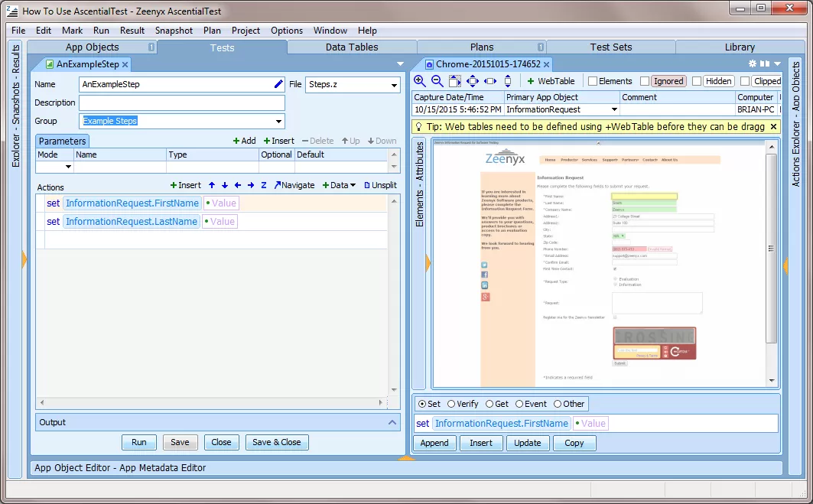Close the Chrome-20151015-174652 snapshot tab
This screenshot has width=813, height=504.
coord(546,64)
